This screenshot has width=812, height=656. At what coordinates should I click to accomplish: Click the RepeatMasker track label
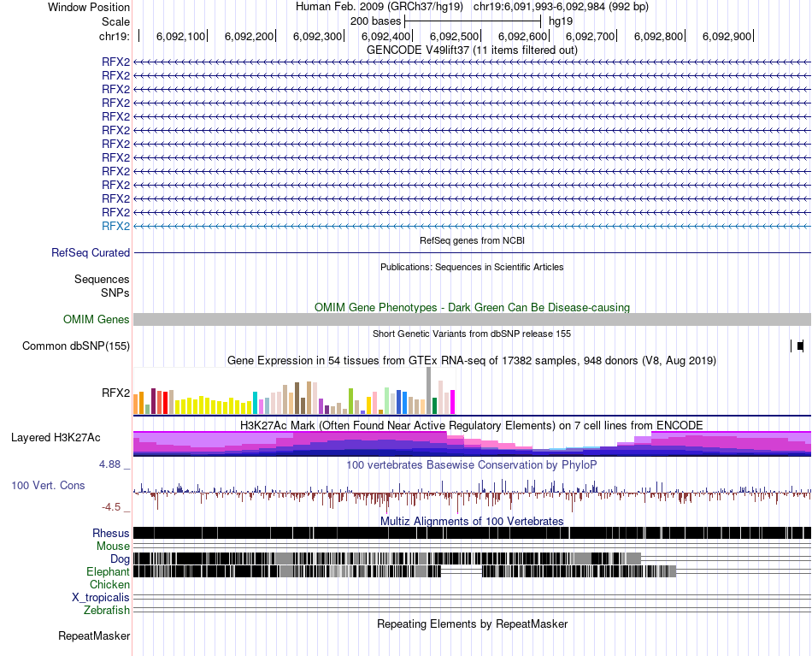click(x=94, y=635)
